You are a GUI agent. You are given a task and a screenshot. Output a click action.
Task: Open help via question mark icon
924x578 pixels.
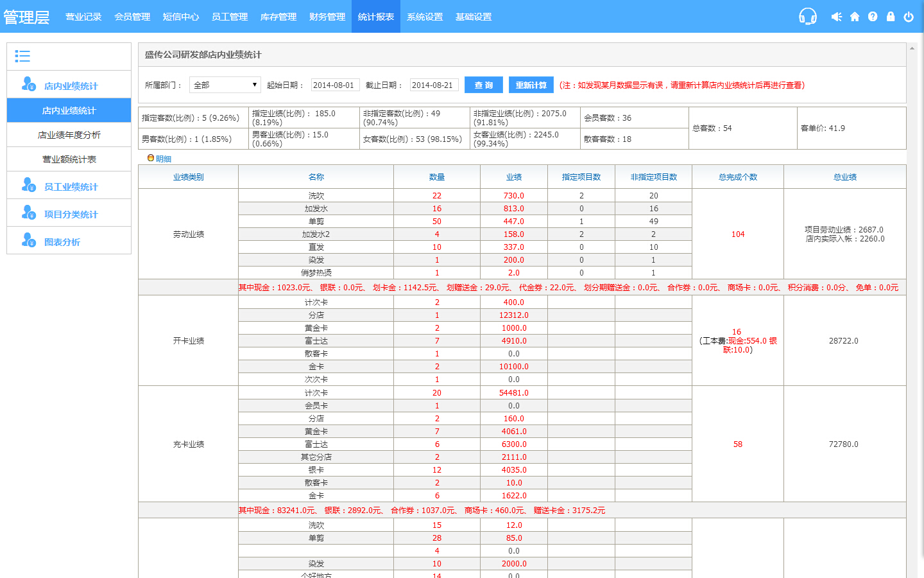click(873, 17)
